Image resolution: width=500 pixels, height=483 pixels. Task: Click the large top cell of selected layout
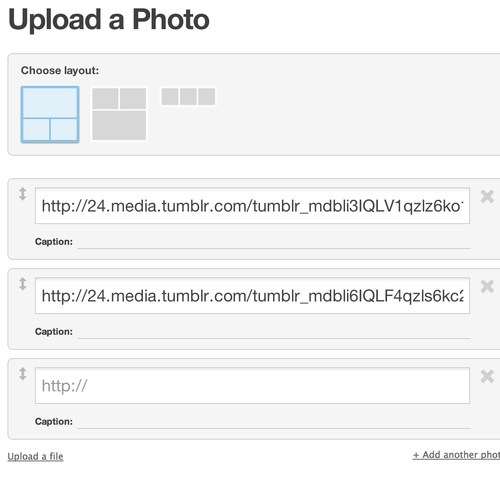click(50, 102)
